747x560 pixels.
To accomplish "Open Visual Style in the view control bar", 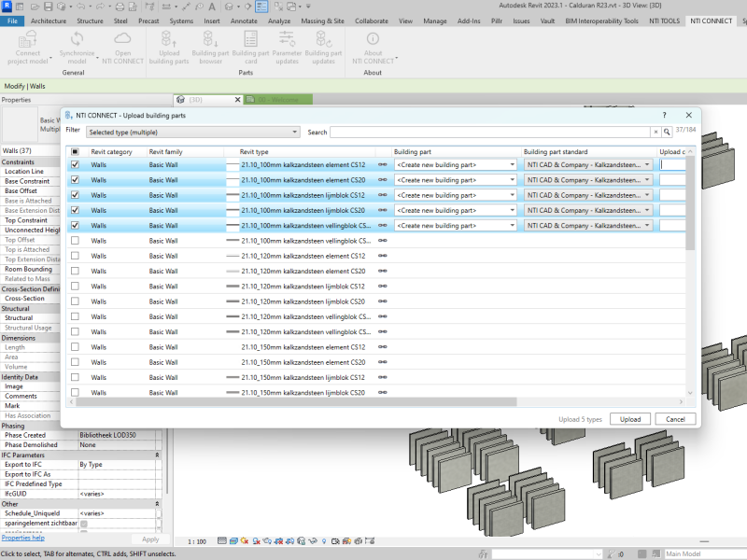I will [x=233, y=541].
